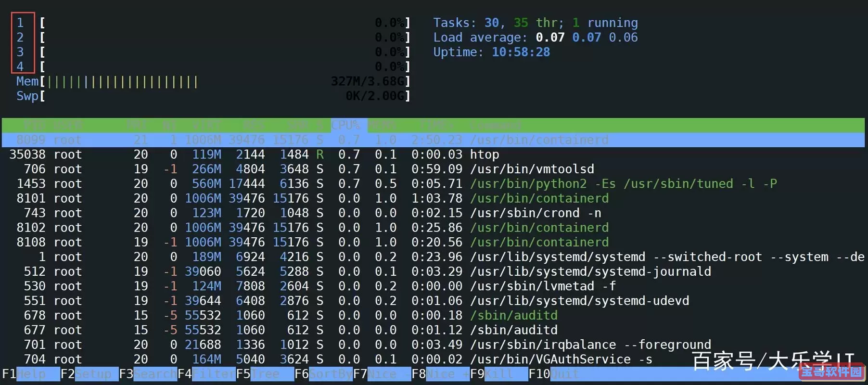Image resolution: width=868 pixels, height=385 pixels.
Task: Click the CPU 2 usage meter
Action: [x=213, y=37]
